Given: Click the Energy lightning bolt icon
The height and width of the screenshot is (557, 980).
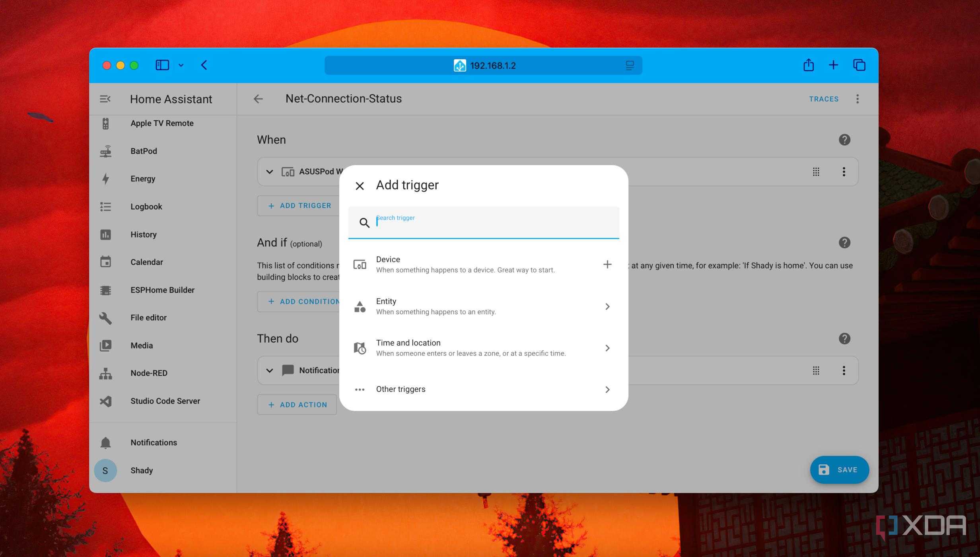Looking at the screenshot, I should [x=105, y=179].
